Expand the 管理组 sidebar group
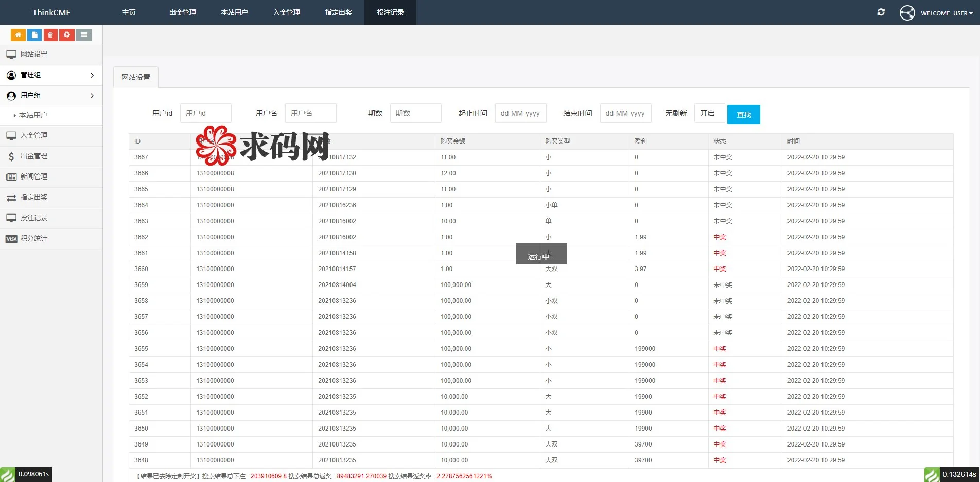 tap(51, 75)
